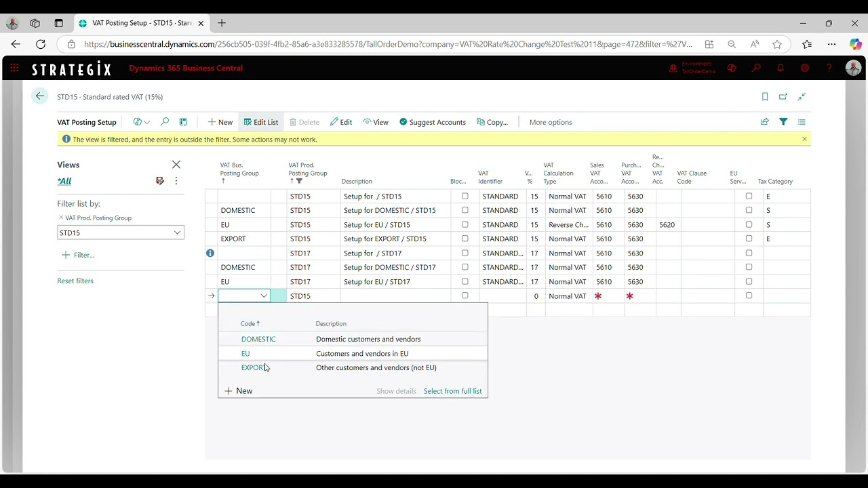Click the View action

pyautogui.click(x=376, y=122)
